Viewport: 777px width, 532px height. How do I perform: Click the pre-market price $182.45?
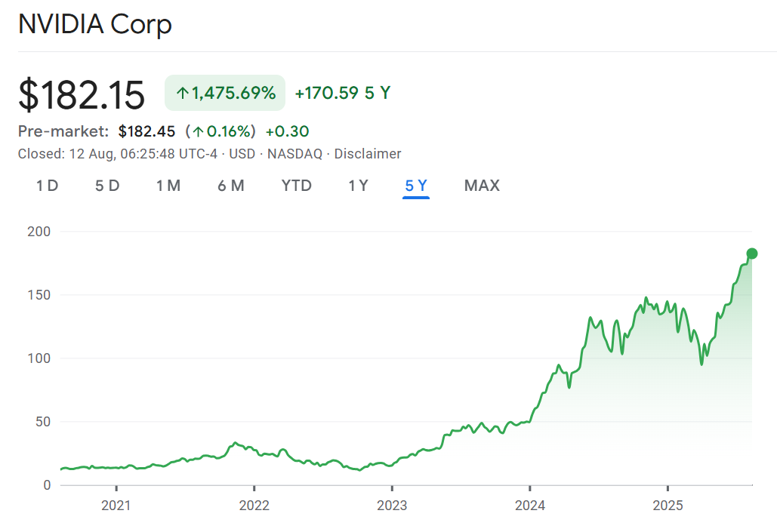click(x=149, y=131)
